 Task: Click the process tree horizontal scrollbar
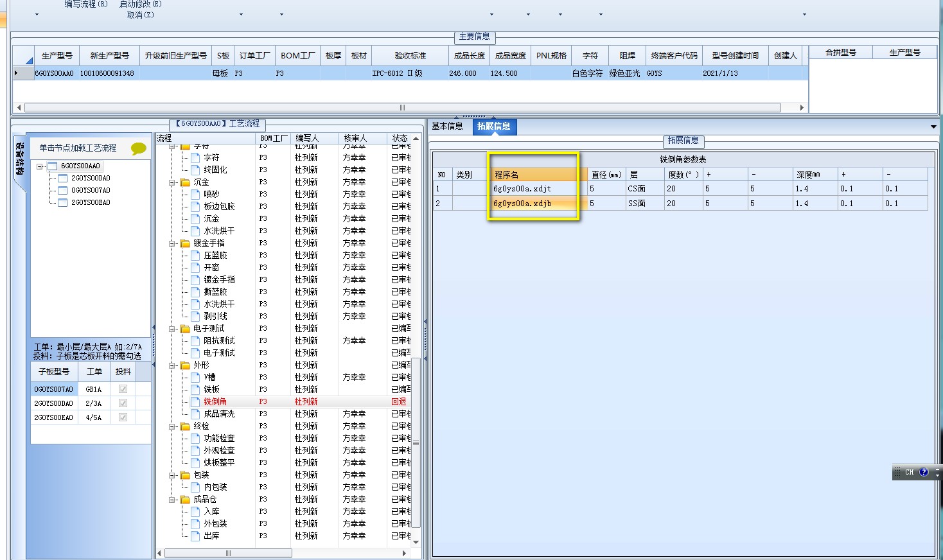click(x=228, y=553)
